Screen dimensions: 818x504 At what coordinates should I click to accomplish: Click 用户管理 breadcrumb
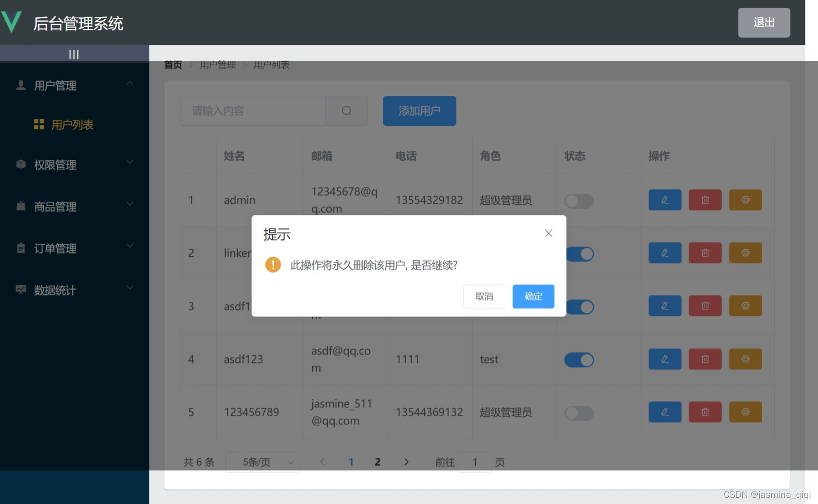click(218, 65)
